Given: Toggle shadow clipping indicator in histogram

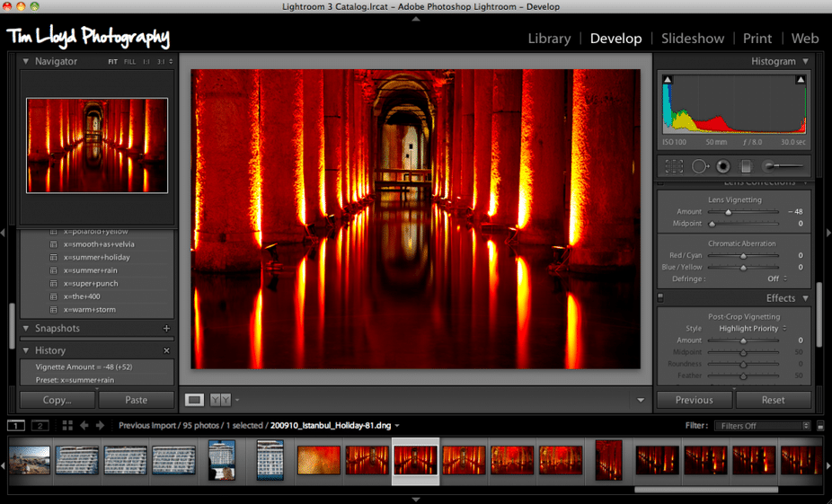Looking at the screenshot, I should click(x=668, y=80).
